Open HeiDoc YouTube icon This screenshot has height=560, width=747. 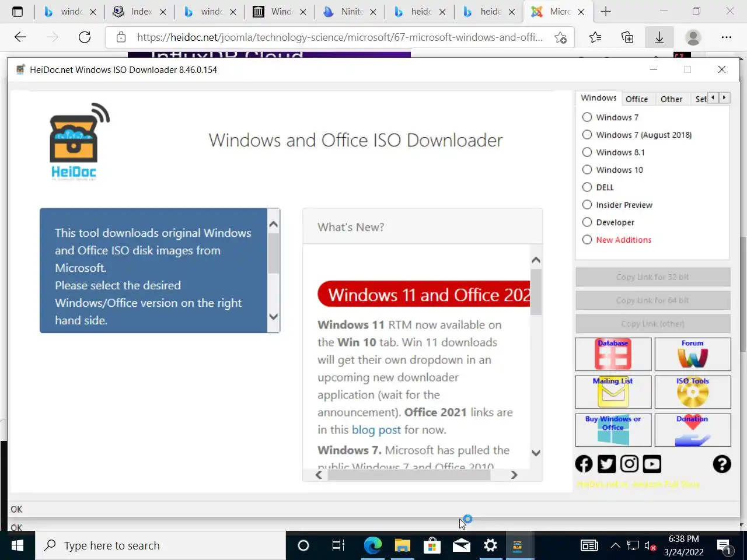(x=652, y=464)
